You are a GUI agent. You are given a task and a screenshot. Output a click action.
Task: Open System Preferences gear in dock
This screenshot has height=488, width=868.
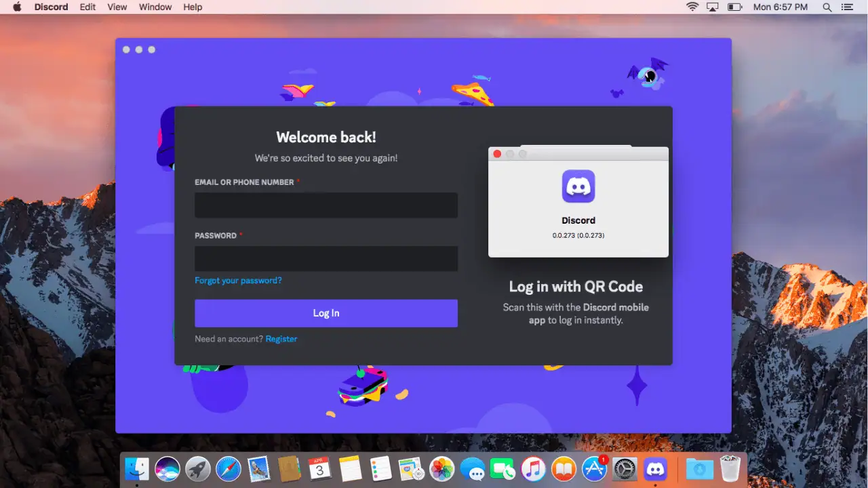tap(625, 468)
